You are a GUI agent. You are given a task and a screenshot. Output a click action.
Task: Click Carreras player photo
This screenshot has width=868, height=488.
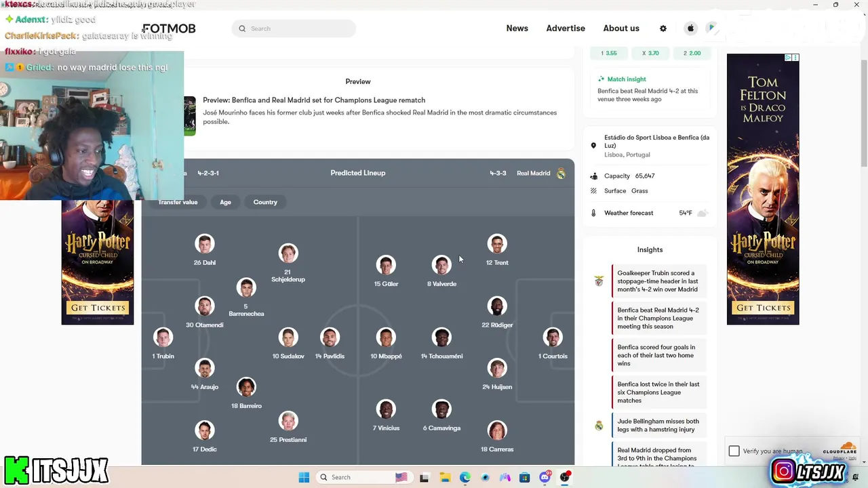497,430
